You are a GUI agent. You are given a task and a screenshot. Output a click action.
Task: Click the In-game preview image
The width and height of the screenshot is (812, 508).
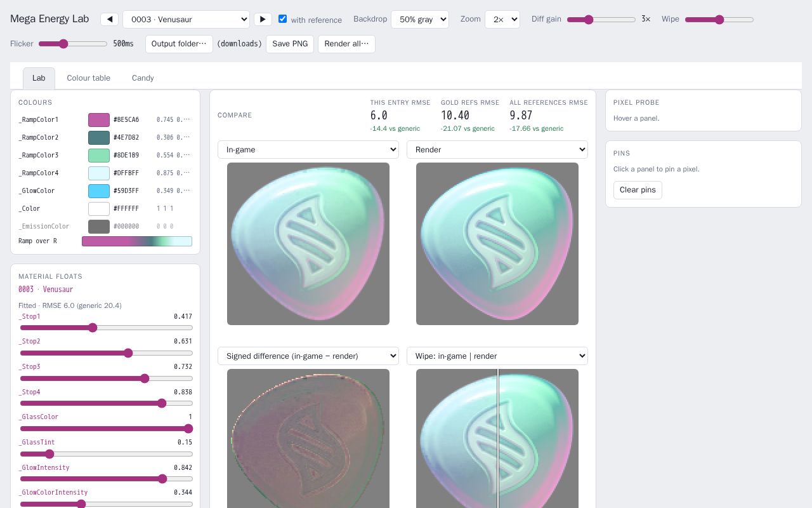[x=308, y=244]
